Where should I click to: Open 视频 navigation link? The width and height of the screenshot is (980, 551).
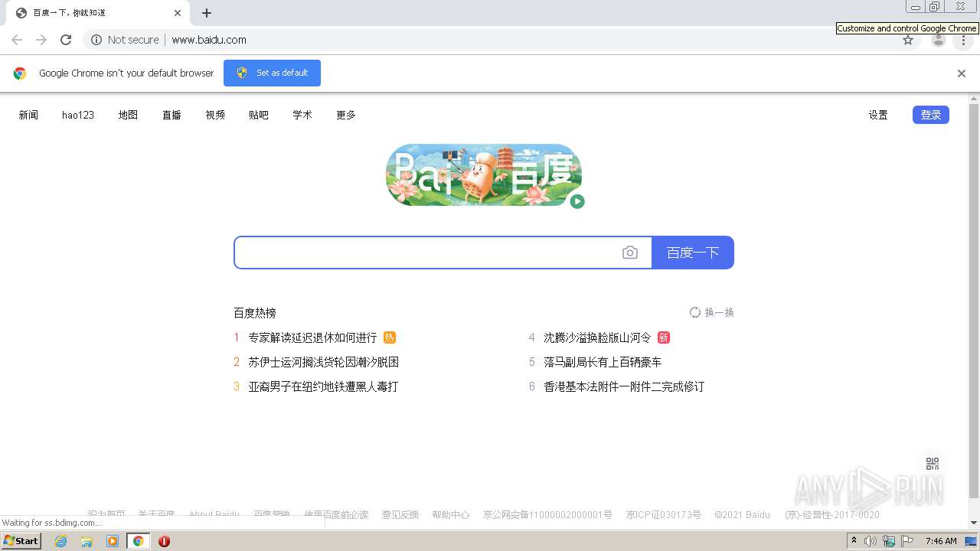[215, 115]
